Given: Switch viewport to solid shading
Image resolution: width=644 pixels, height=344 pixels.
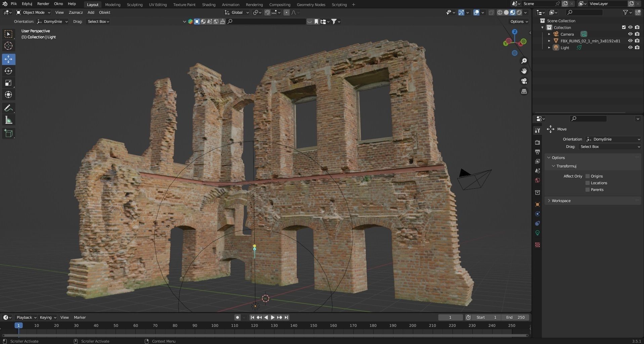Looking at the screenshot, I should [x=506, y=12].
